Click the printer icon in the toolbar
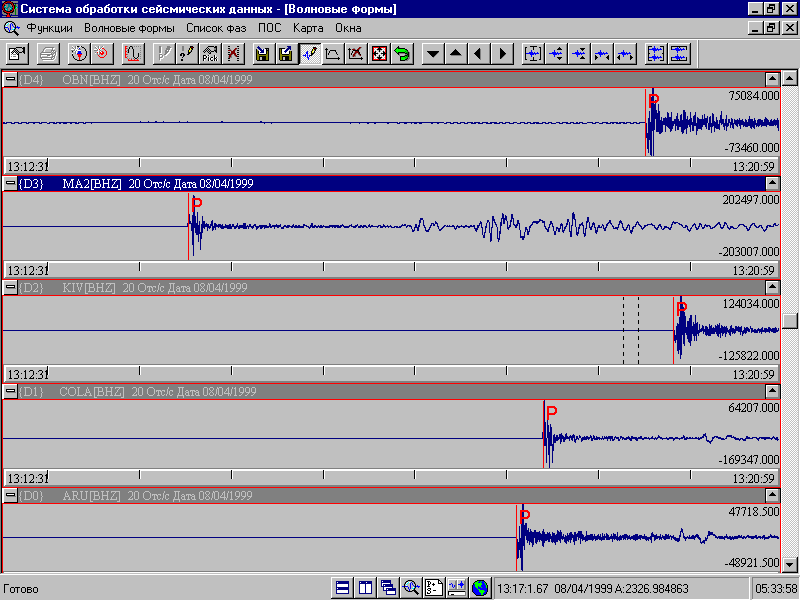 click(x=48, y=54)
